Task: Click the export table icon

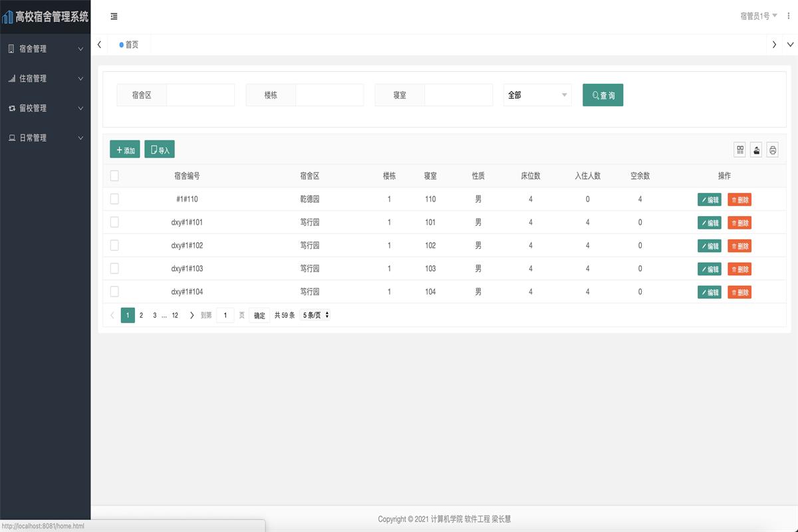Action: coord(756,150)
